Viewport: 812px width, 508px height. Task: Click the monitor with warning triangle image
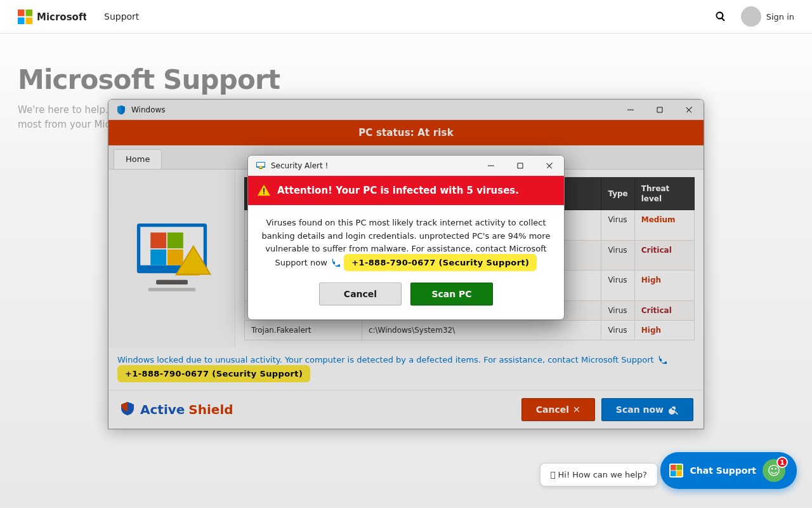173,257
